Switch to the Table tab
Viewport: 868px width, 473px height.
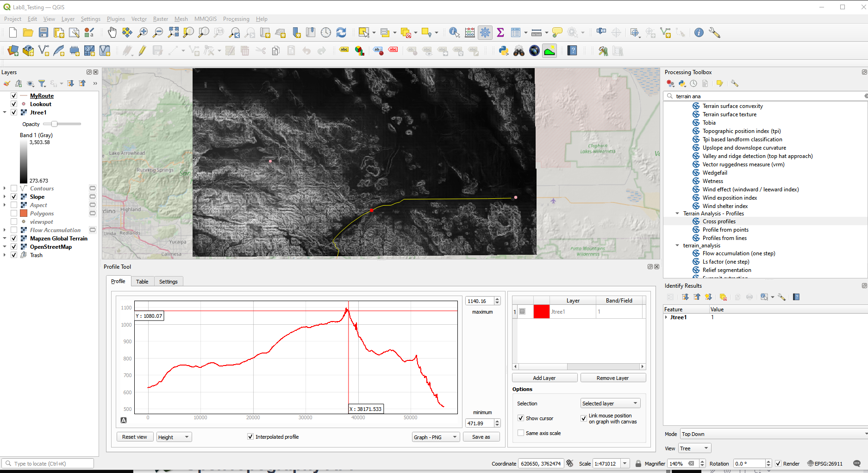(x=142, y=282)
